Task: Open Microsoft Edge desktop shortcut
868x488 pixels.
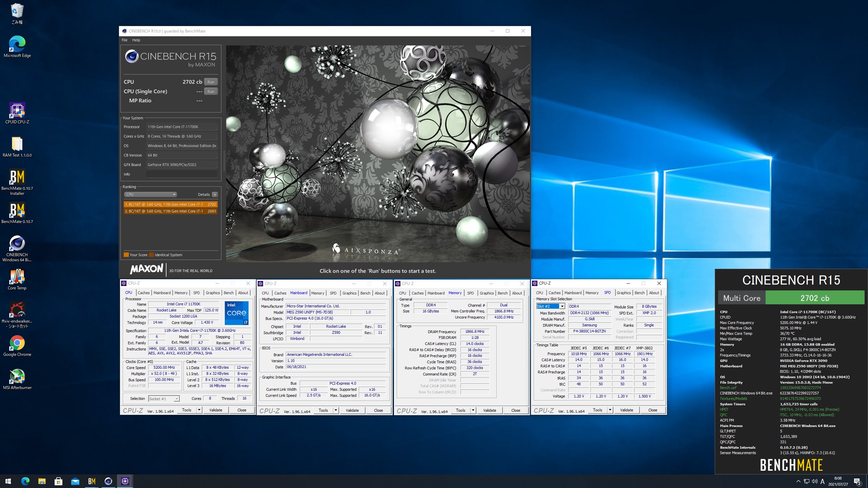Action: [17, 47]
